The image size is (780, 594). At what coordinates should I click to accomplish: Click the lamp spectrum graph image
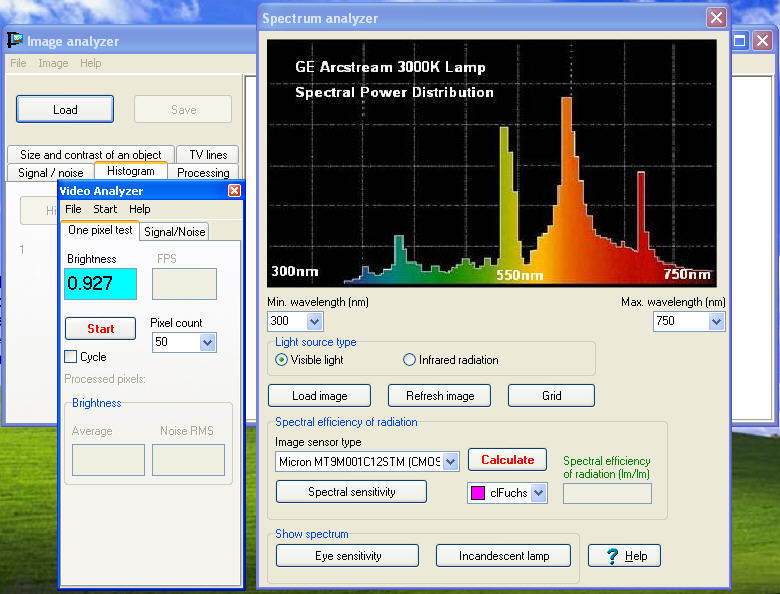pos(491,163)
